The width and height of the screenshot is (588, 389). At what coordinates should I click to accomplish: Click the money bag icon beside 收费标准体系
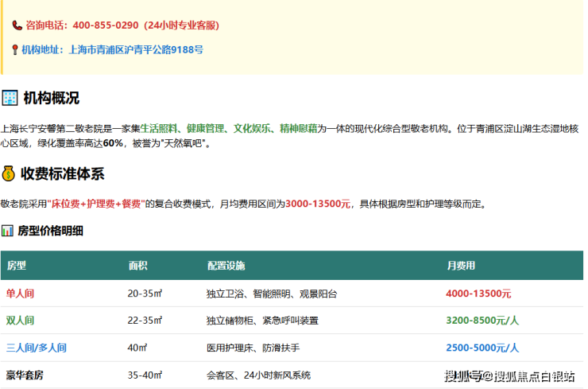[9, 173]
